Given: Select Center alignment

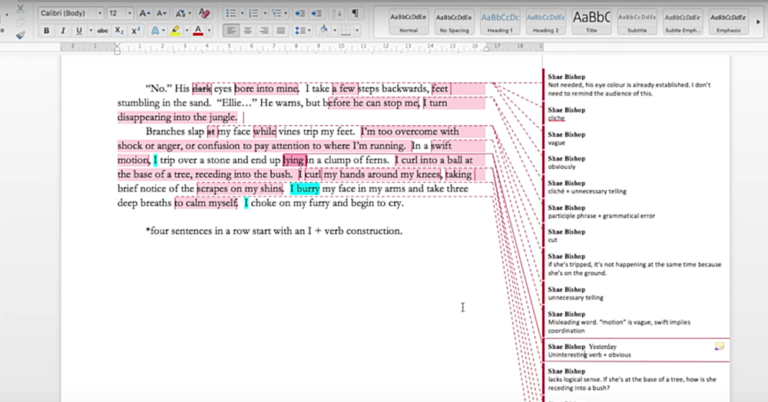Looking at the screenshot, I should click(x=247, y=31).
